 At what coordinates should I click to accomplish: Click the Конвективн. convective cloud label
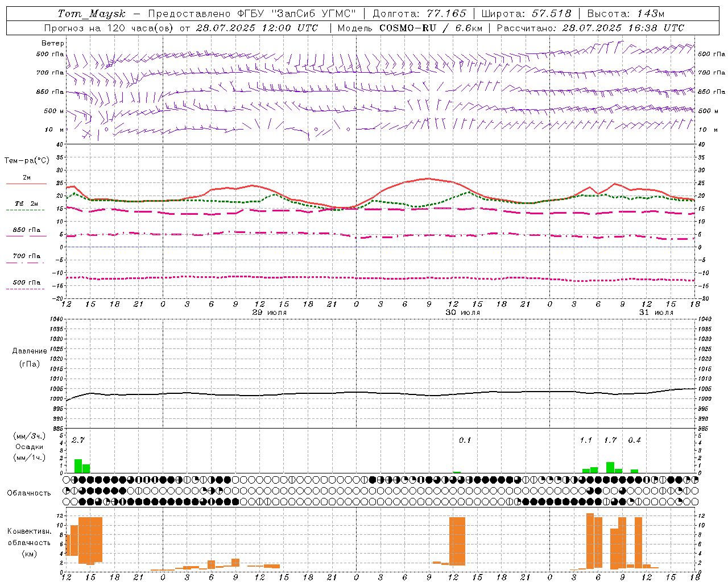pos(30,531)
